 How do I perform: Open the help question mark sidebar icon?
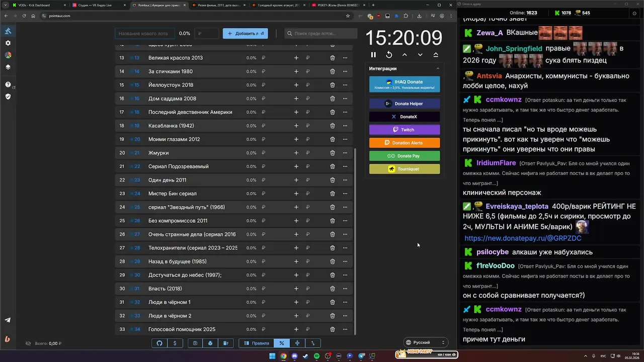click(x=8, y=84)
